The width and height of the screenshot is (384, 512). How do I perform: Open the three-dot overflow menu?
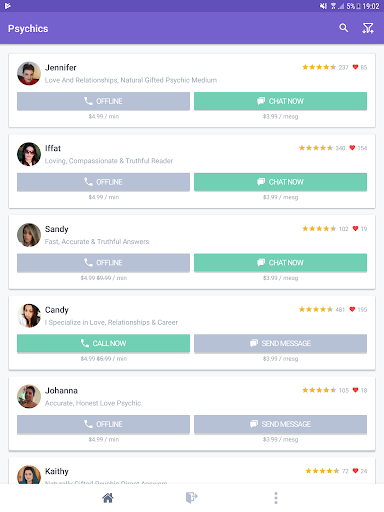(276, 498)
